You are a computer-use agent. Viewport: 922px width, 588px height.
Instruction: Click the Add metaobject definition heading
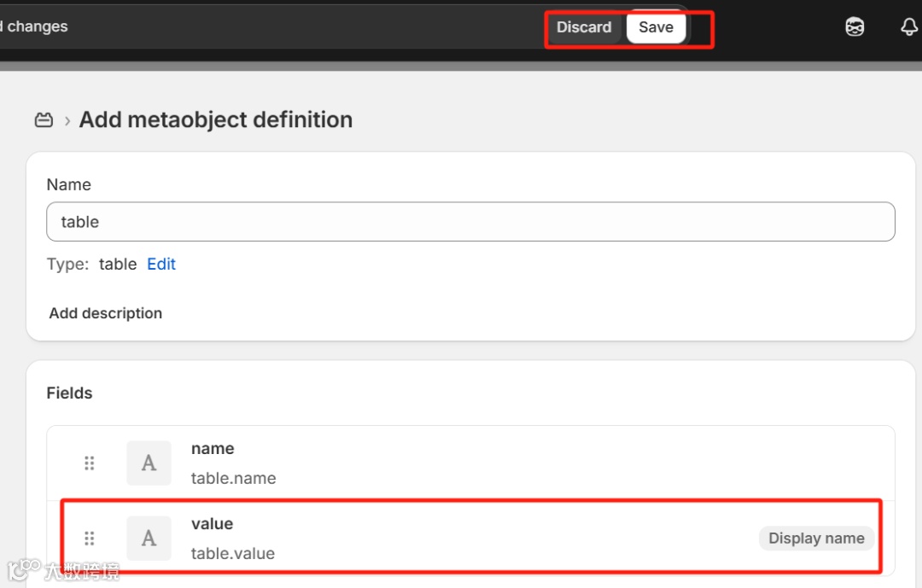[x=216, y=120]
